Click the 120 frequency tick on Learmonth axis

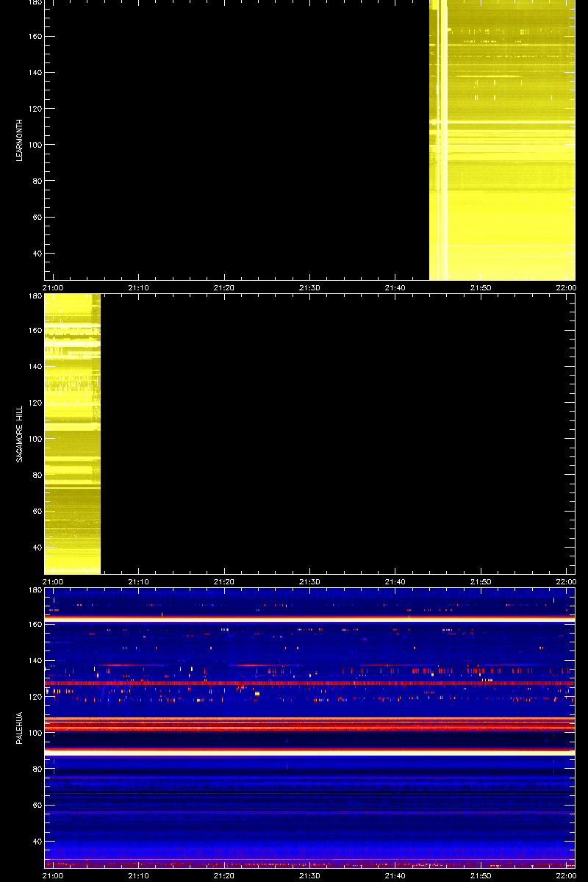pyautogui.click(x=35, y=109)
